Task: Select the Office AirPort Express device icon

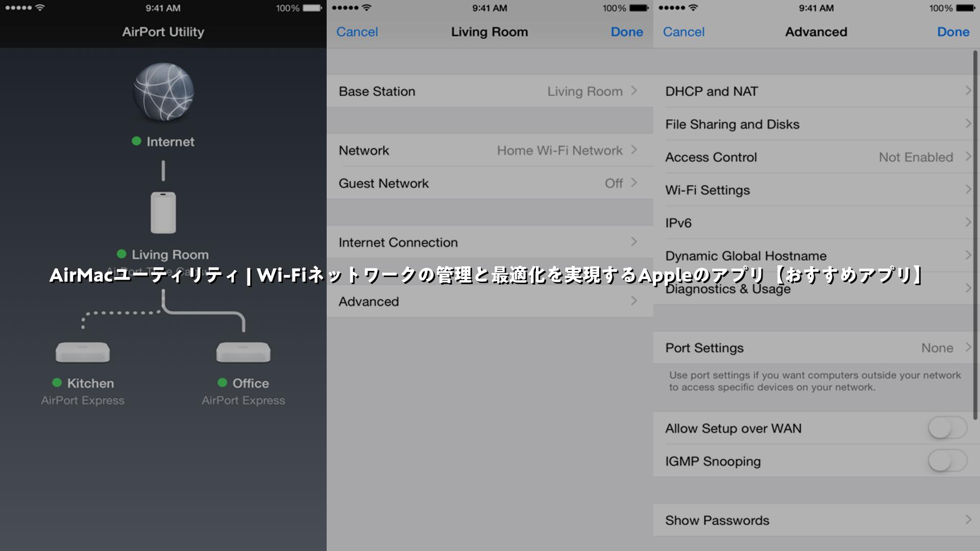Action: (243, 352)
